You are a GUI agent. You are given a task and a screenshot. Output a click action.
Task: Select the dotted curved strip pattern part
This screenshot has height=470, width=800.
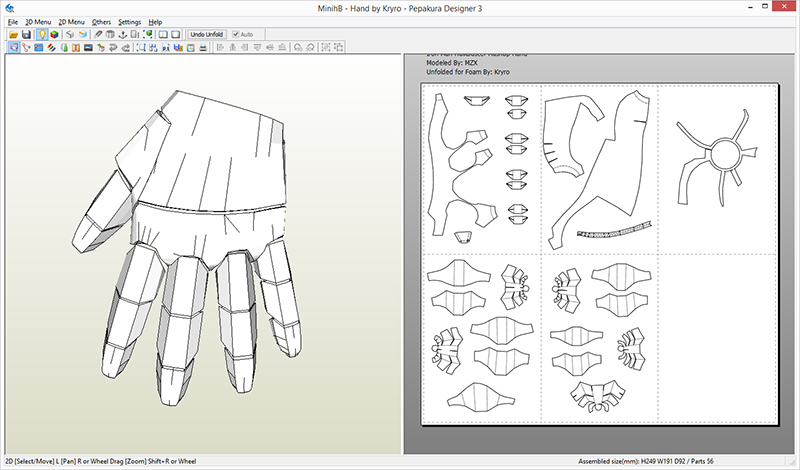(614, 230)
